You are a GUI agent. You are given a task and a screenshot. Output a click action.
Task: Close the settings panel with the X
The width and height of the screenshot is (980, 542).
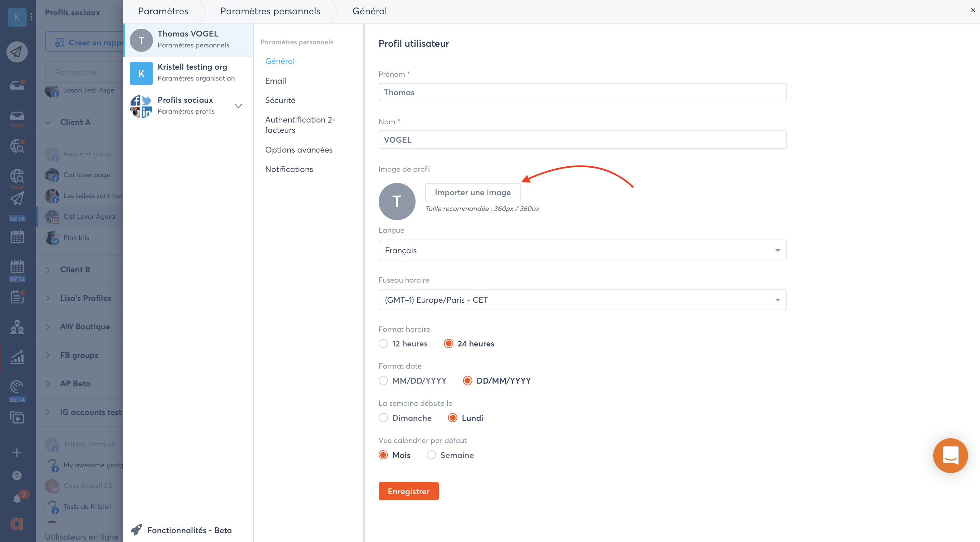point(973,10)
